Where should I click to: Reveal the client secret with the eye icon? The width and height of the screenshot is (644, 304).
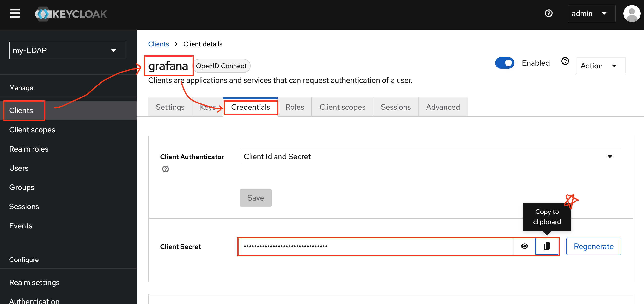(x=524, y=246)
